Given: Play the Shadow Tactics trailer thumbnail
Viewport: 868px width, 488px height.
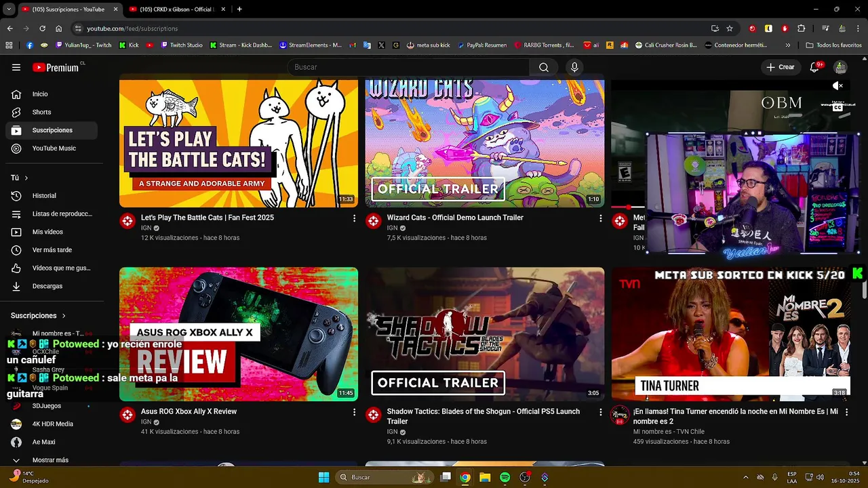Looking at the screenshot, I should [485, 334].
